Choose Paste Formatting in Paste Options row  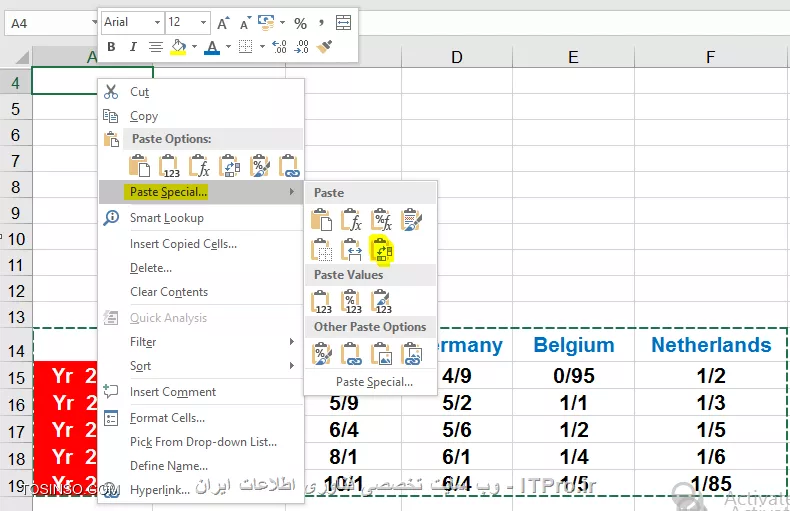coord(259,166)
